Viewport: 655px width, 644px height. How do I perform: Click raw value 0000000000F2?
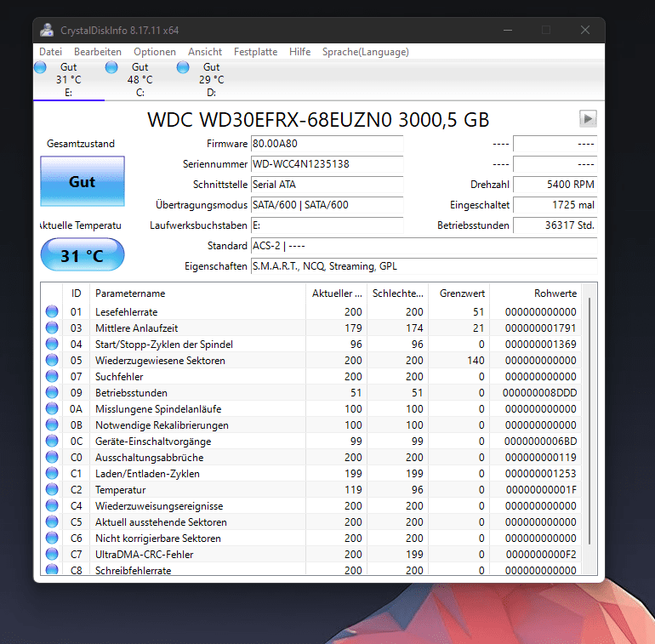[x=541, y=555]
